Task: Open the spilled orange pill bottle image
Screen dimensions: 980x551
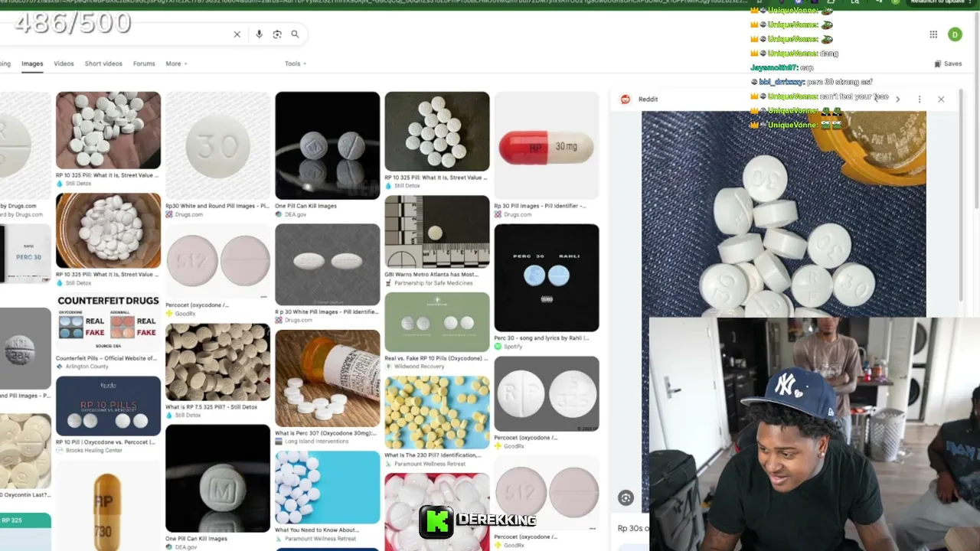Action: point(327,379)
